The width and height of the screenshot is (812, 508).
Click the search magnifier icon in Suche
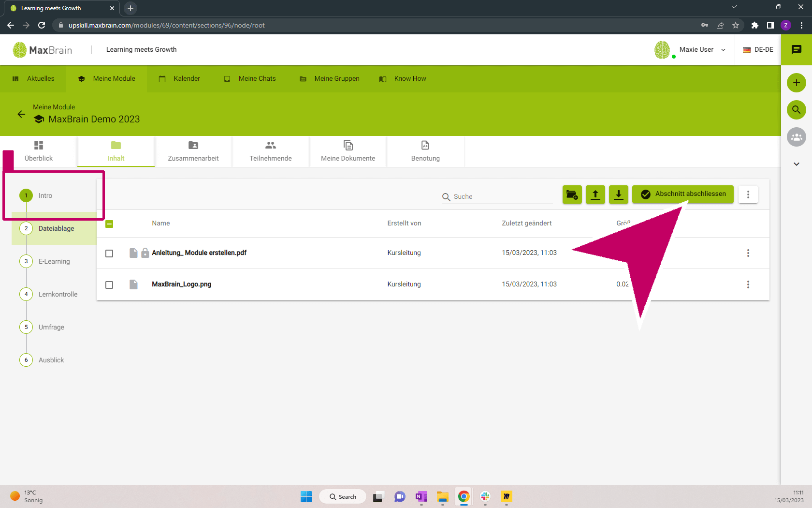[446, 197]
